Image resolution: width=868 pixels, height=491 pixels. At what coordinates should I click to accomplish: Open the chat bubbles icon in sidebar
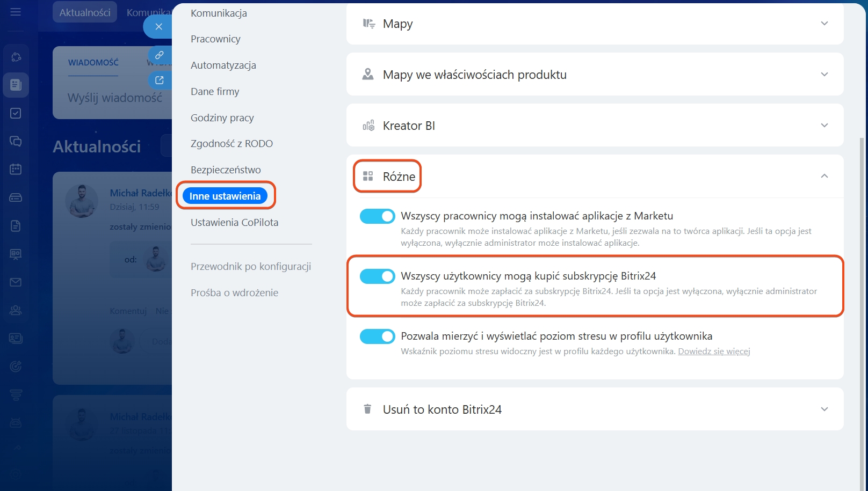16,141
